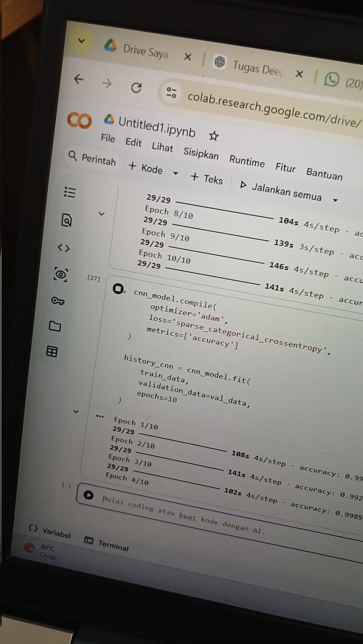Open the data table sidebar icon

52,352
